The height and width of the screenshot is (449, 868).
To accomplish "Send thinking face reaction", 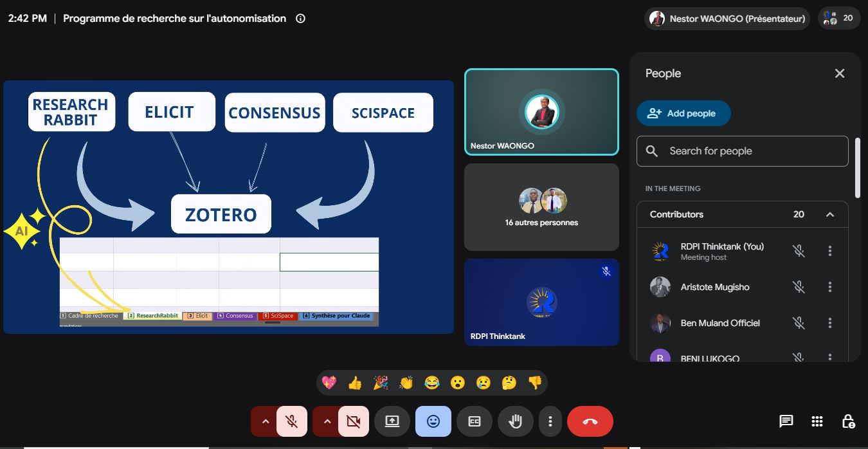I will 509,383.
